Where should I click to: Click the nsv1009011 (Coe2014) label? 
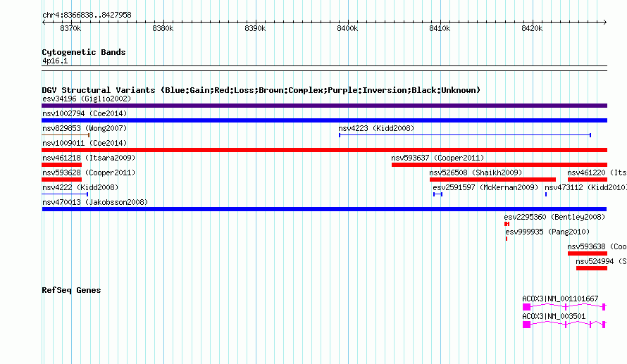tap(85, 143)
